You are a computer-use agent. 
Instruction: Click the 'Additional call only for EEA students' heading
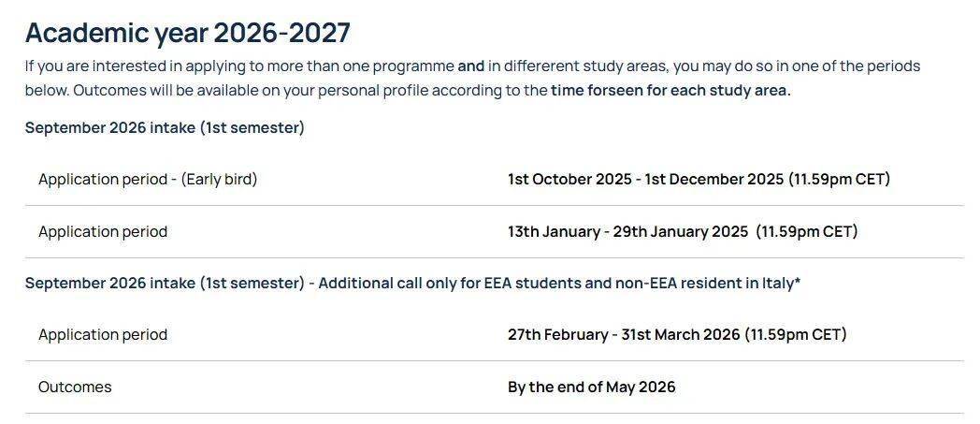[412, 284]
